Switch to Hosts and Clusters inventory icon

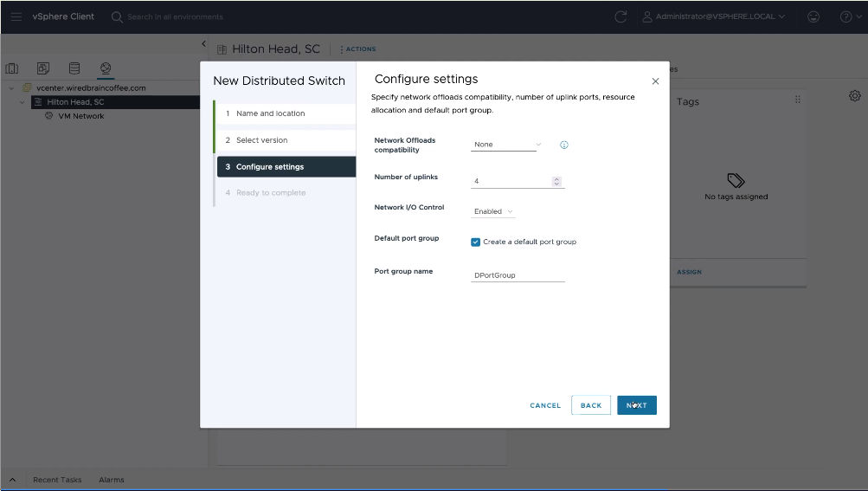pos(12,68)
